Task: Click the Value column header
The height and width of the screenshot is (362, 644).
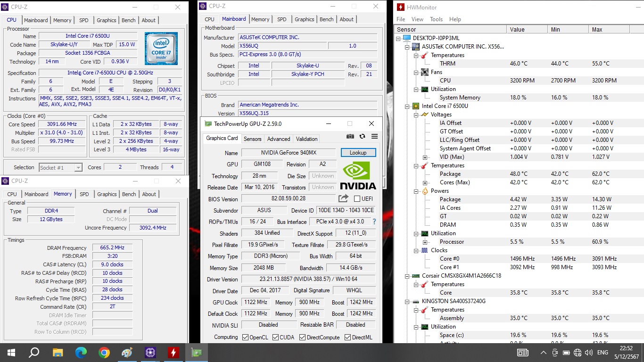Action: [528, 29]
